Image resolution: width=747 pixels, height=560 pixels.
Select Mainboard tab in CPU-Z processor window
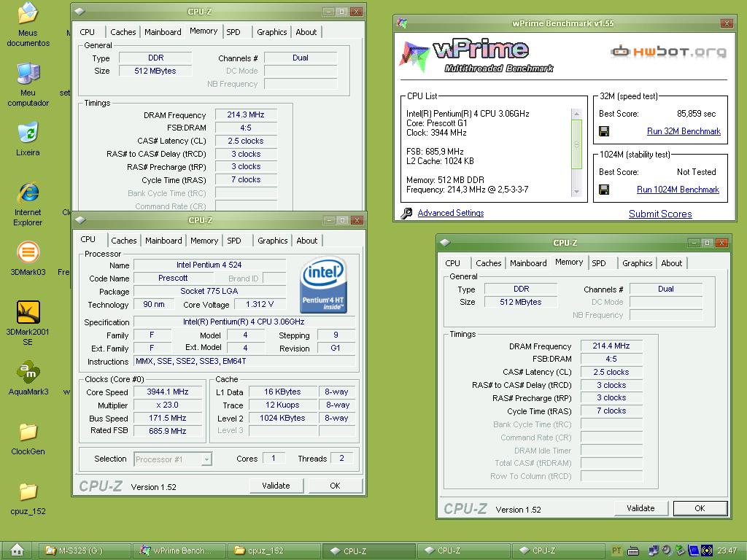tap(163, 241)
